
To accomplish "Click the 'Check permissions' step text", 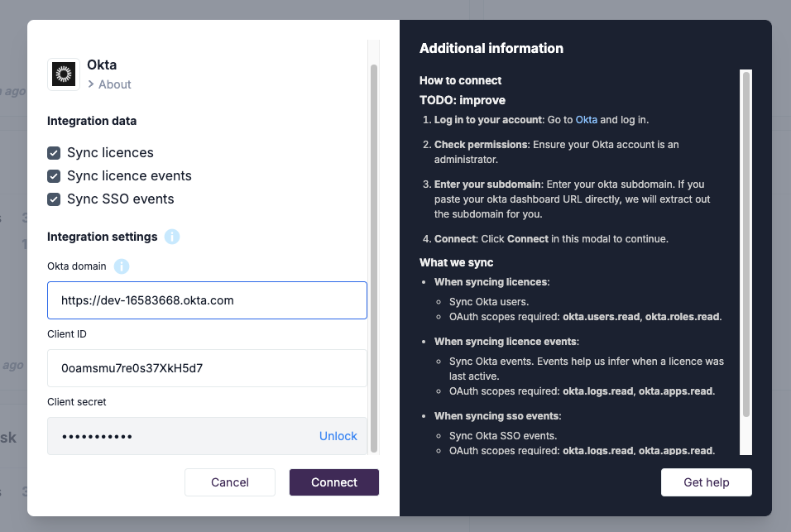I will (482, 145).
